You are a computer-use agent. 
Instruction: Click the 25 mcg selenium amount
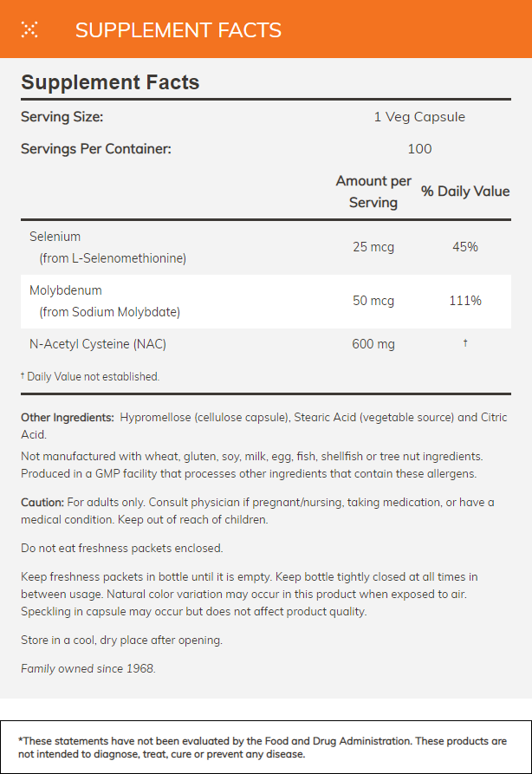pyautogui.click(x=373, y=247)
